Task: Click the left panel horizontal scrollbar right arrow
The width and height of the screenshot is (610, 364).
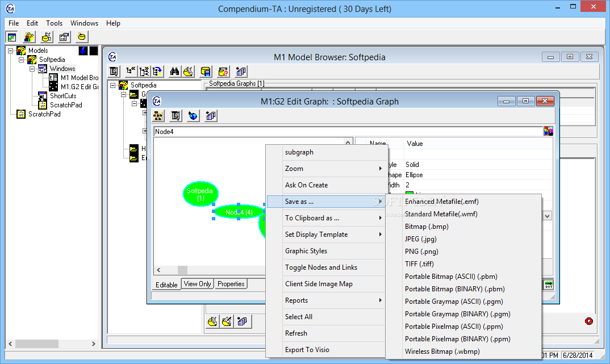Action: click(93, 344)
